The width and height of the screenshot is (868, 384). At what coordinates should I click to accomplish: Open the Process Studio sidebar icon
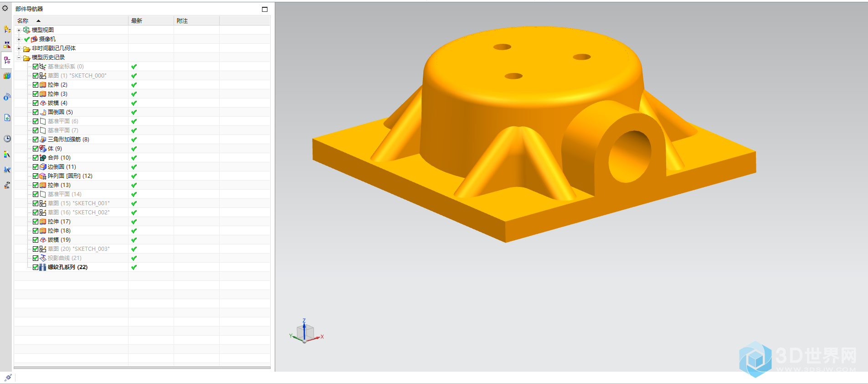pyautogui.click(x=7, y=154)
